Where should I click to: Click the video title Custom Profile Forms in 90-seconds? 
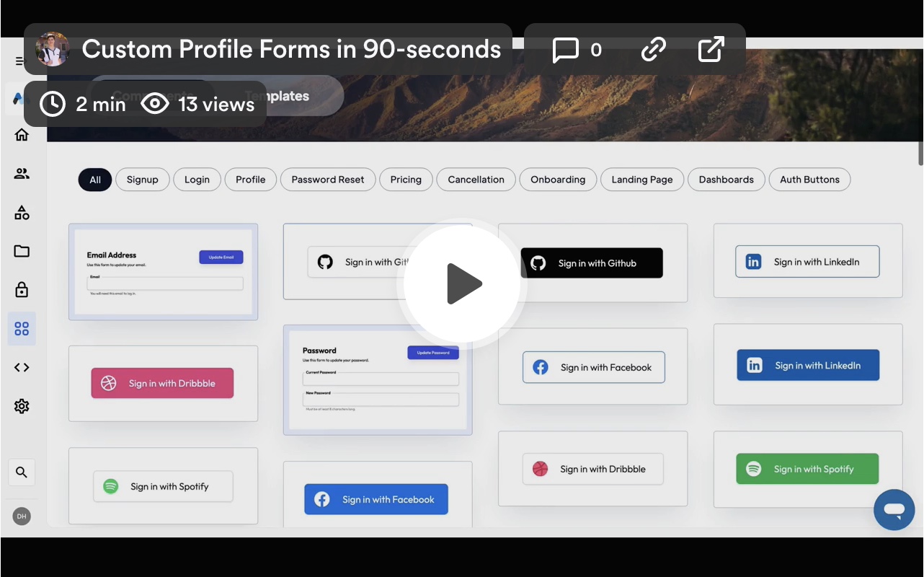coord(291,49)
